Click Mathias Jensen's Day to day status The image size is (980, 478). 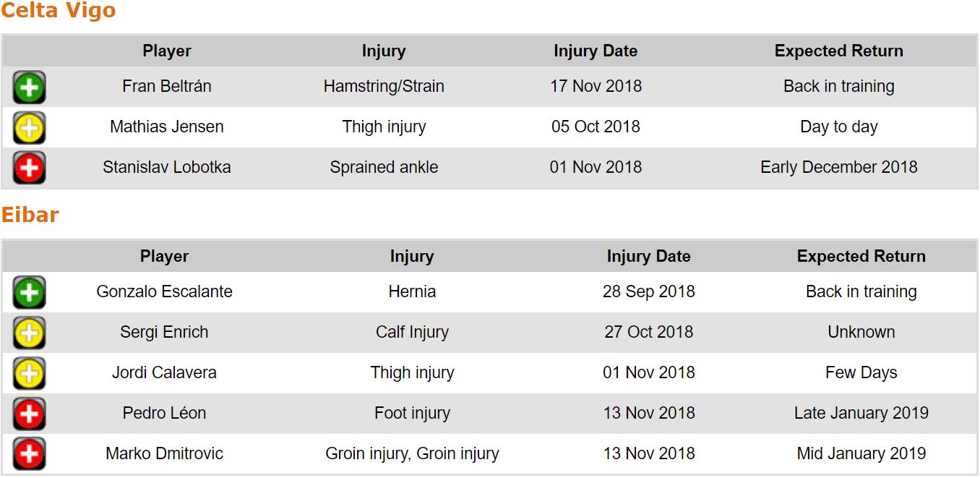coord(838,127)
